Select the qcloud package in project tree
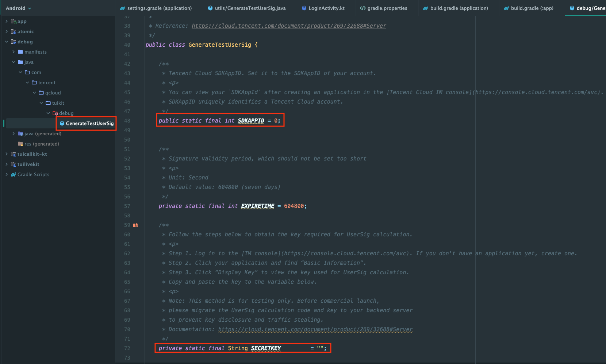Image resolution: width=606 pixels, height=364 pixels. pos(53,93)
